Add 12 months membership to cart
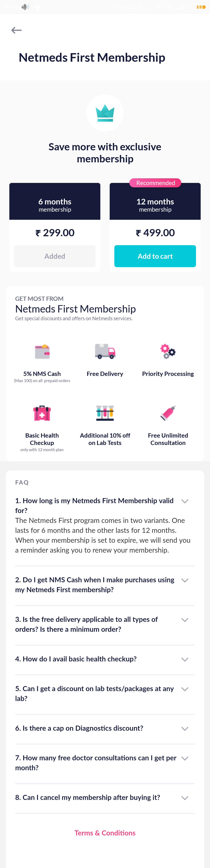210x868 pixels. coord(155,256)
